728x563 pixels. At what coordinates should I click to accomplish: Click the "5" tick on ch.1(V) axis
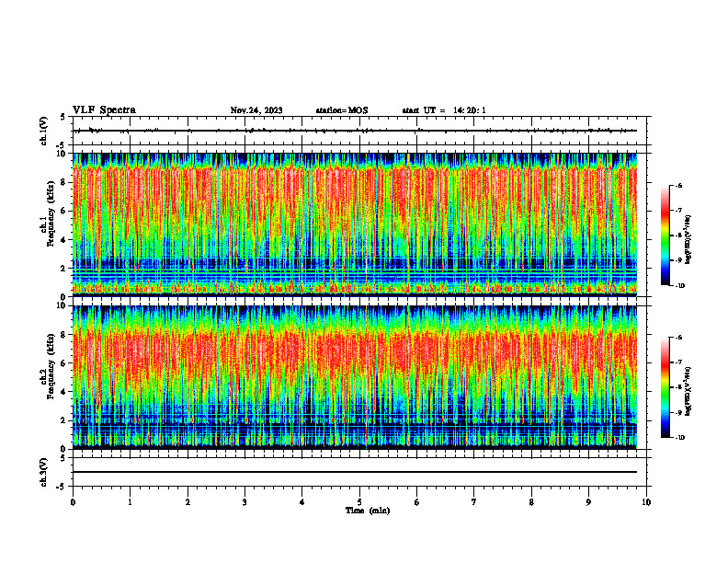click(x=63, y=117)
